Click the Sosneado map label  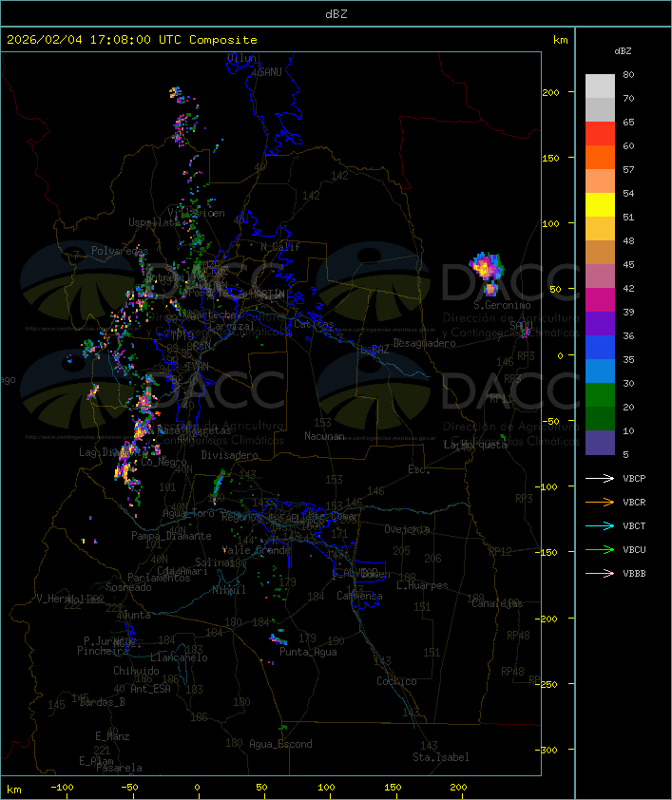128,587
